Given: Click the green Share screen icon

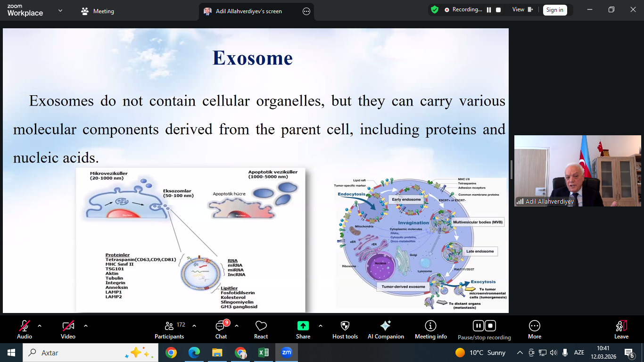Looking at the screenshot, I should tap(303, 326).
